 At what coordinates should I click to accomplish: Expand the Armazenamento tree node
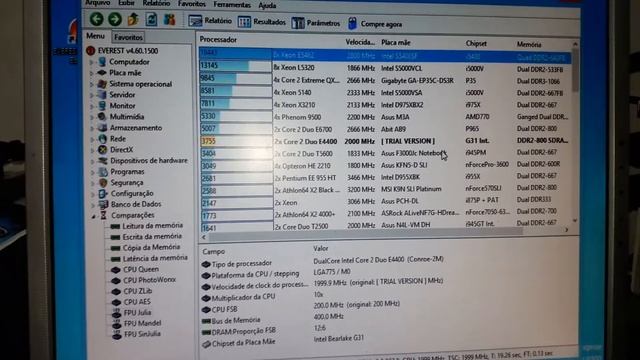click(x=92, y=128)
